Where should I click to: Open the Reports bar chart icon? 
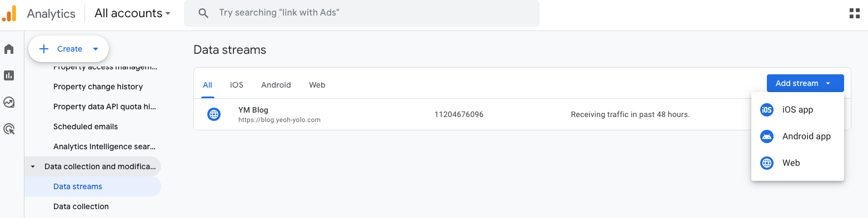tap(9, 75)
